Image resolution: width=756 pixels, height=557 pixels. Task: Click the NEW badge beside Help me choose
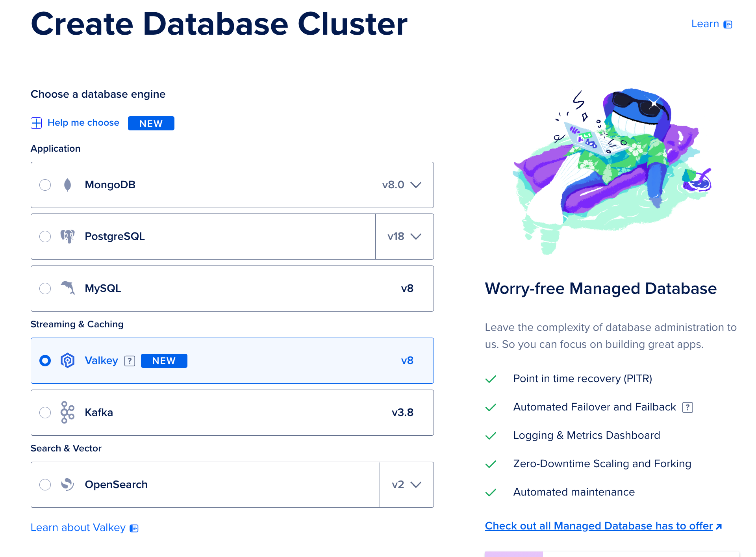[x=151, y=123]
